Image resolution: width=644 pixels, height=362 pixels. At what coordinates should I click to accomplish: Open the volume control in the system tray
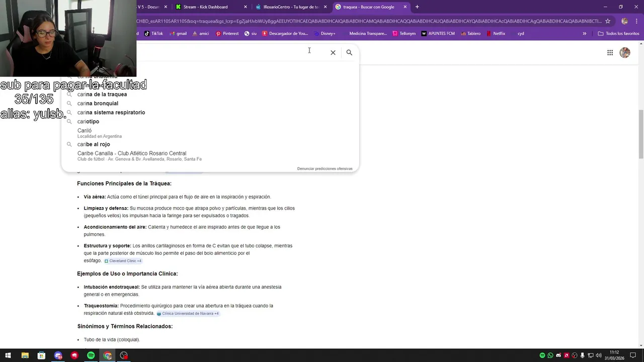[x=599, y=355]
